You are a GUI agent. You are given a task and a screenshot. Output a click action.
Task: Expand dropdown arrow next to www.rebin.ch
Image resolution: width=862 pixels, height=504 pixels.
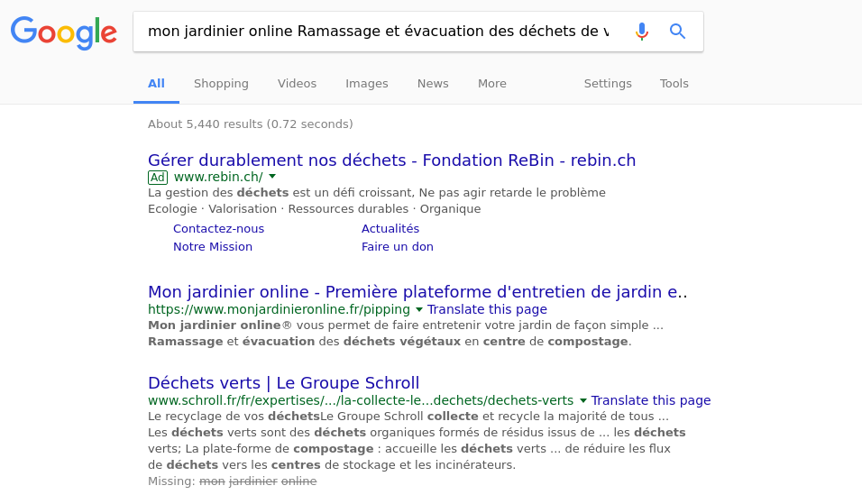pos(272,177)
